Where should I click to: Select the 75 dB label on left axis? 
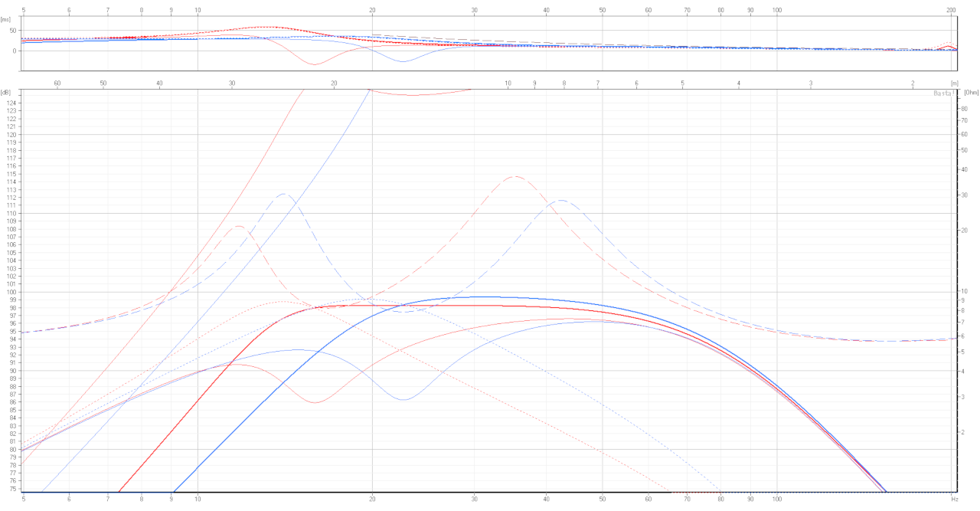(11, 489)
